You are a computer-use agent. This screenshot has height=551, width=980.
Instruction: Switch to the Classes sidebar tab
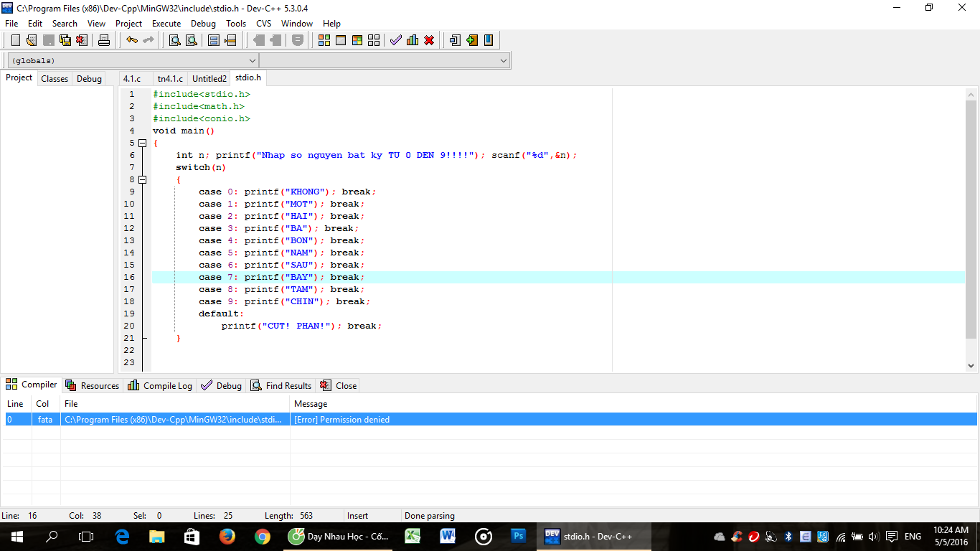(x=55, y=79)
